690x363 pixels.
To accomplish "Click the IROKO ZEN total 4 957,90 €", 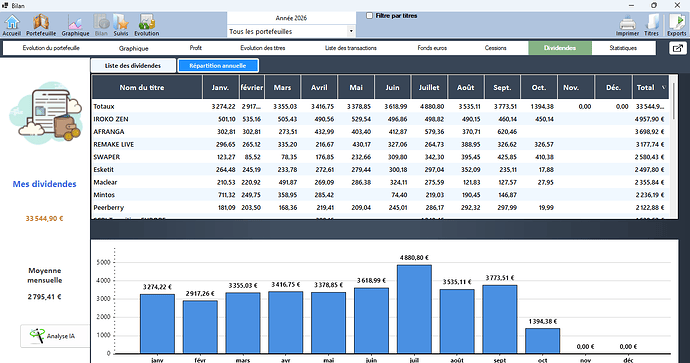I will pos(650,119).
